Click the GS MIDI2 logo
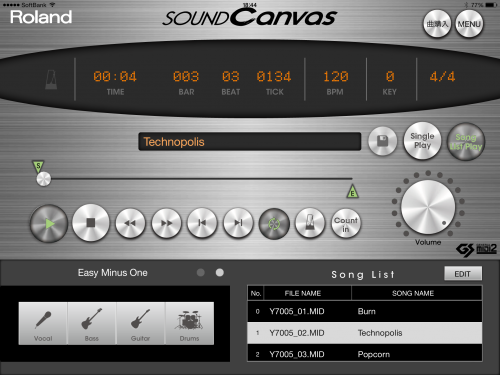This screenshot has width=500, height=375. [476, 249]
